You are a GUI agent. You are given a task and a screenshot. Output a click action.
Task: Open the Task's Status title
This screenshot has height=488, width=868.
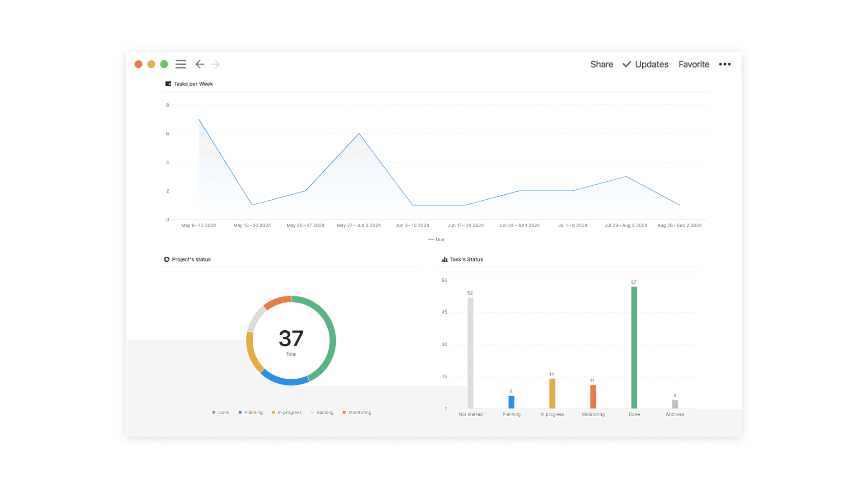pos(467,259)
